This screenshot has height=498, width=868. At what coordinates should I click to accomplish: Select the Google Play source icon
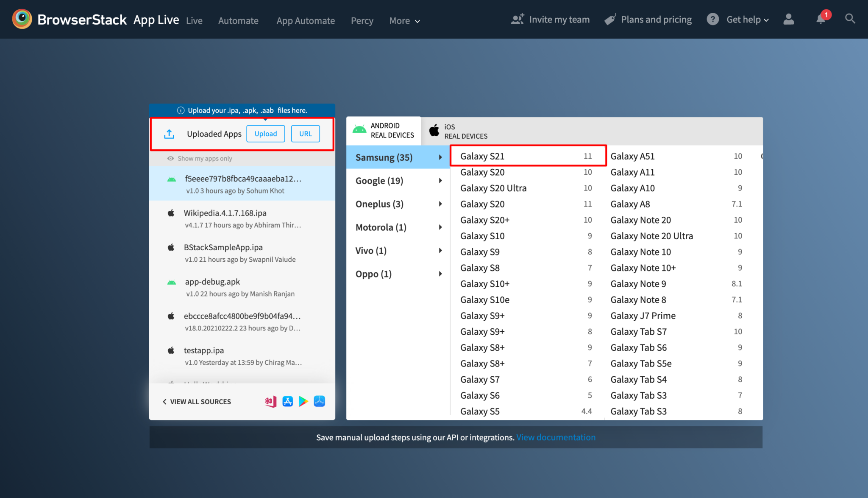303,401
